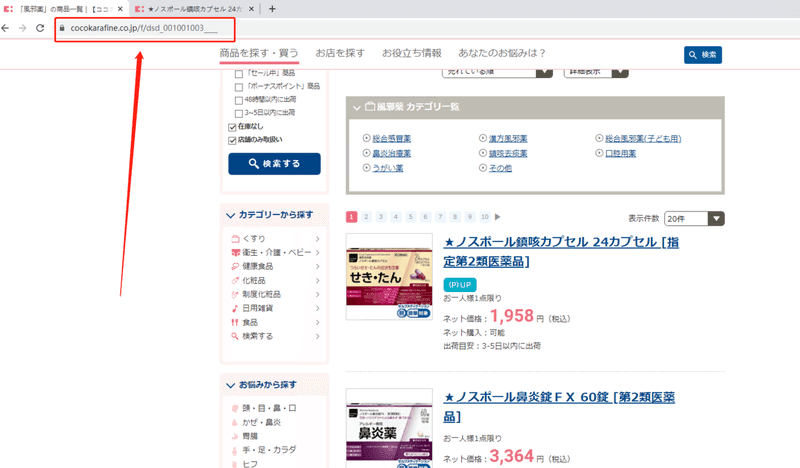800x468 pixels.
Task: Go back in browser history
Action: pyautogui.click(x=6, y=28)
